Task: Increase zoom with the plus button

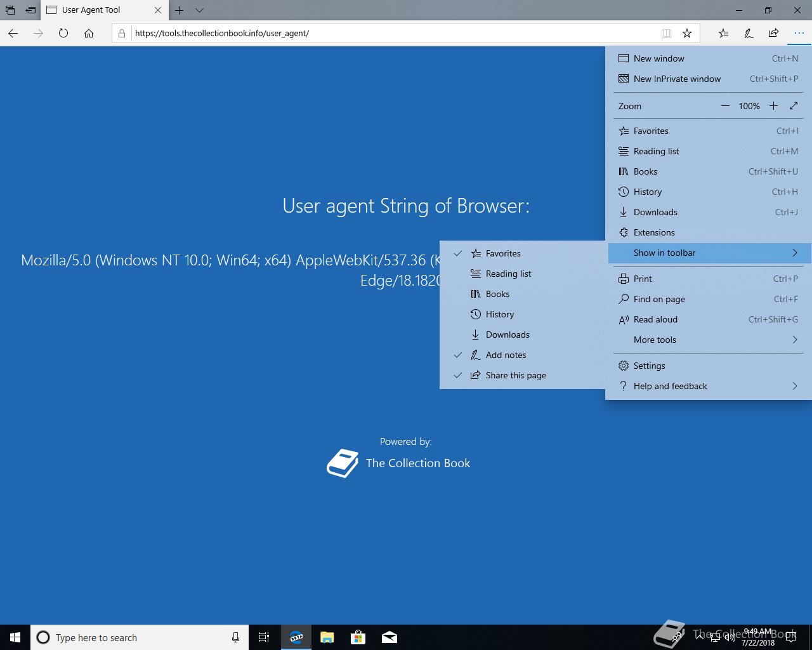Action: tap(773, 106)
